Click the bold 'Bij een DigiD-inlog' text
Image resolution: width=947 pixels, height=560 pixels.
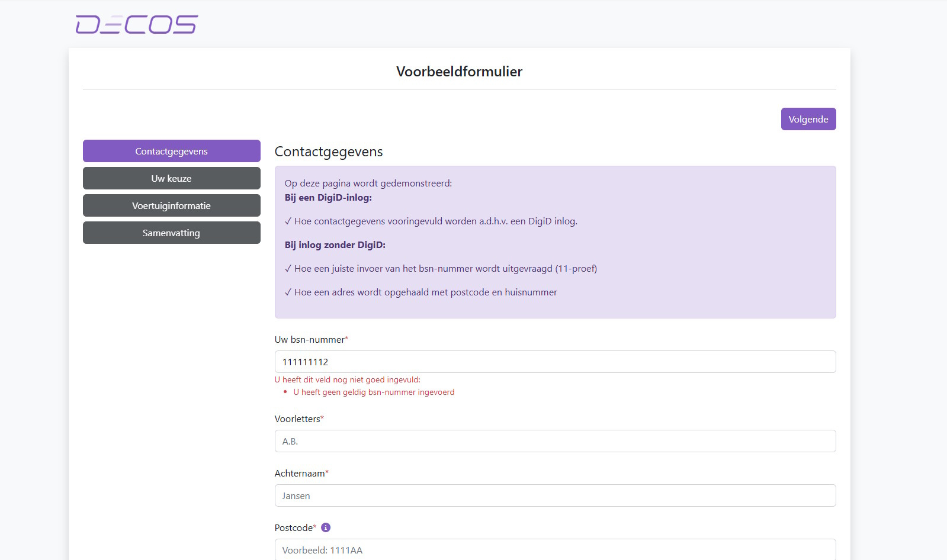point(328,198)
